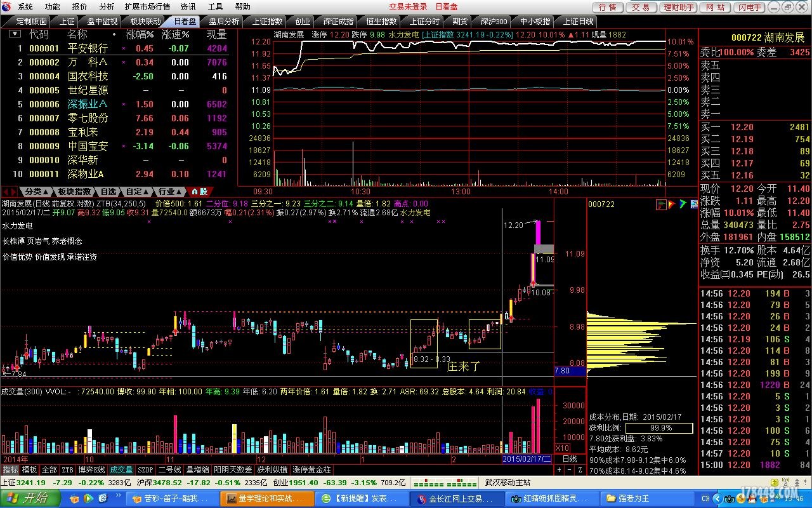Open the 扩展市场行情 menu

(x=147, y=7)
